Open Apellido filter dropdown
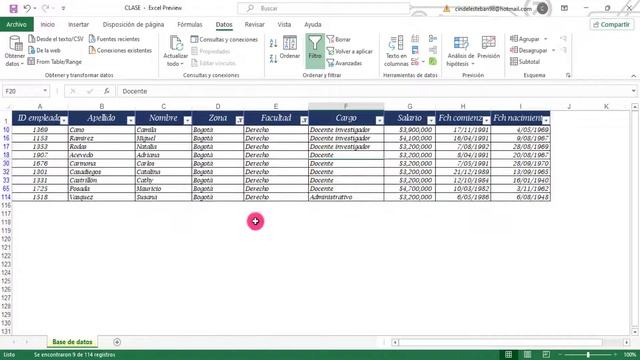This screenshot has width=640, height=360. pyautogui.click(x=131, y=120)
